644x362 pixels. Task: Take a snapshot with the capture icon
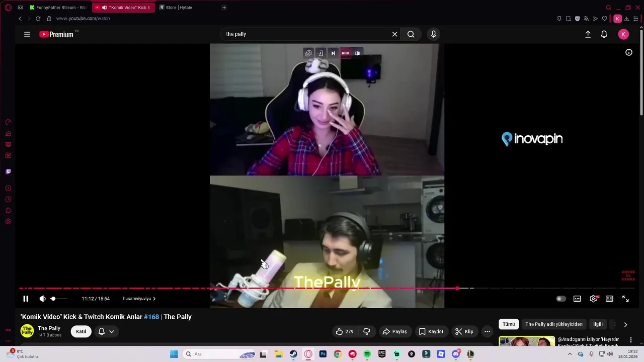[568, 19]
